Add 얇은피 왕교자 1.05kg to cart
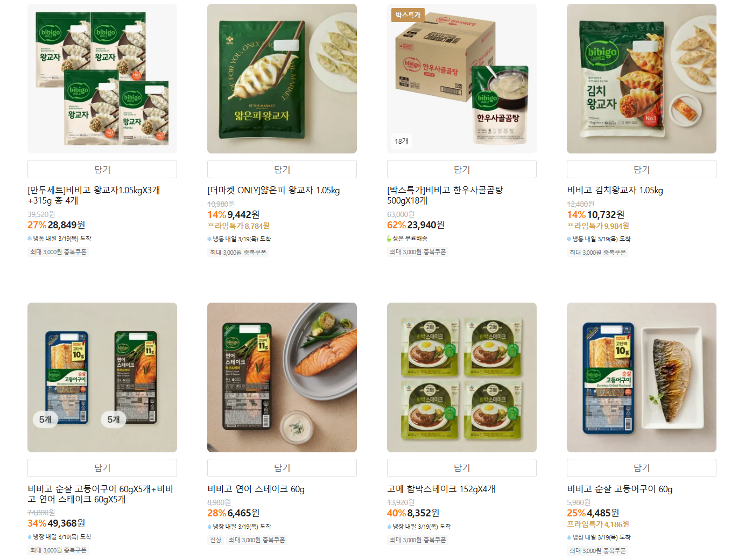Image resolution: width=731 pixels, height=560 pixels. 282,169
